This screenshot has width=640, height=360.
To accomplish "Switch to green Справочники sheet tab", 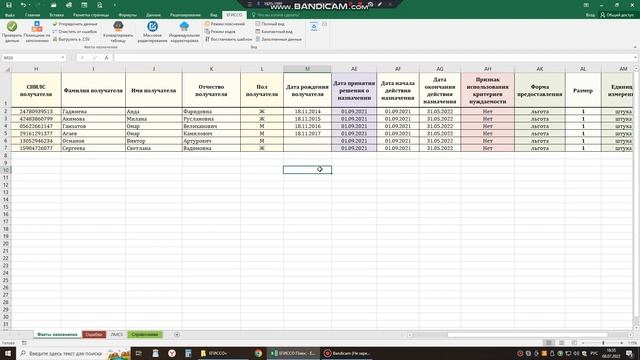I will tap(145, 334).
